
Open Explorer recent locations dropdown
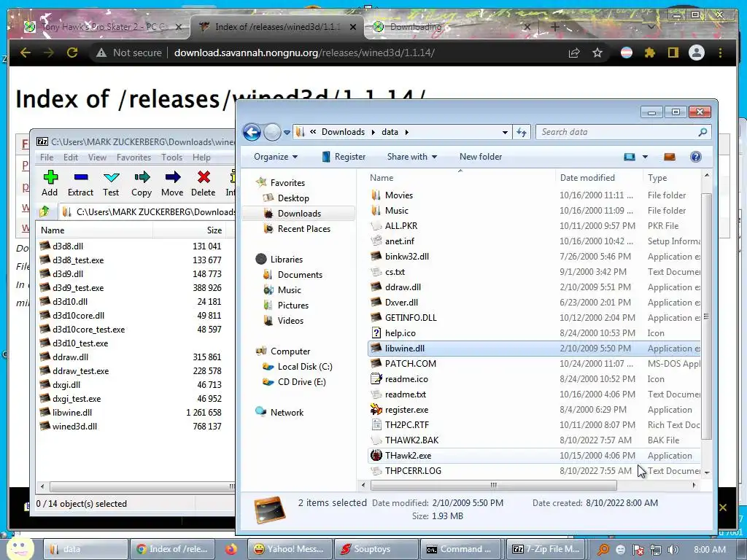pos(287,133)
